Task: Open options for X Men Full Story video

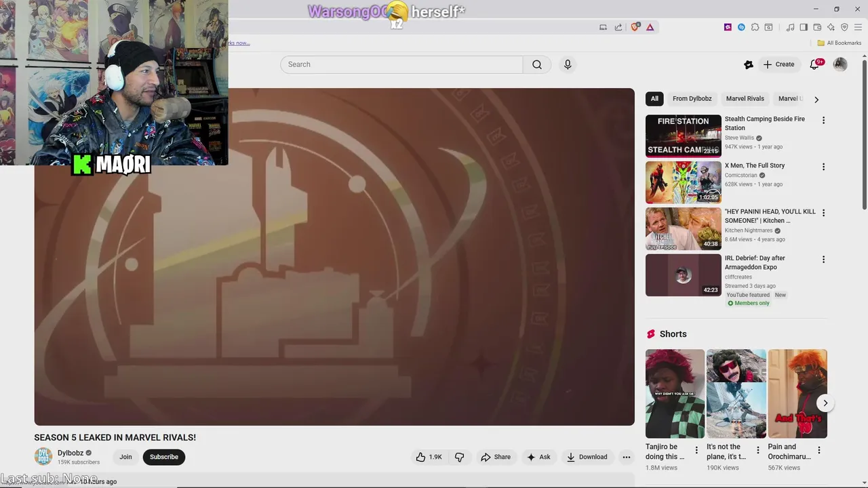Action: (823, 167)
